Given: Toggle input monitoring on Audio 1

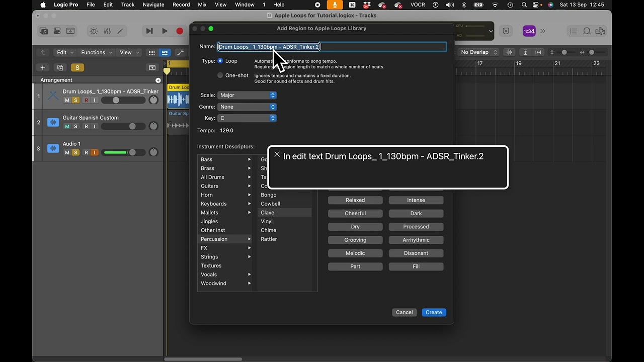Looking at the screenshot, I should coord(94,152).
